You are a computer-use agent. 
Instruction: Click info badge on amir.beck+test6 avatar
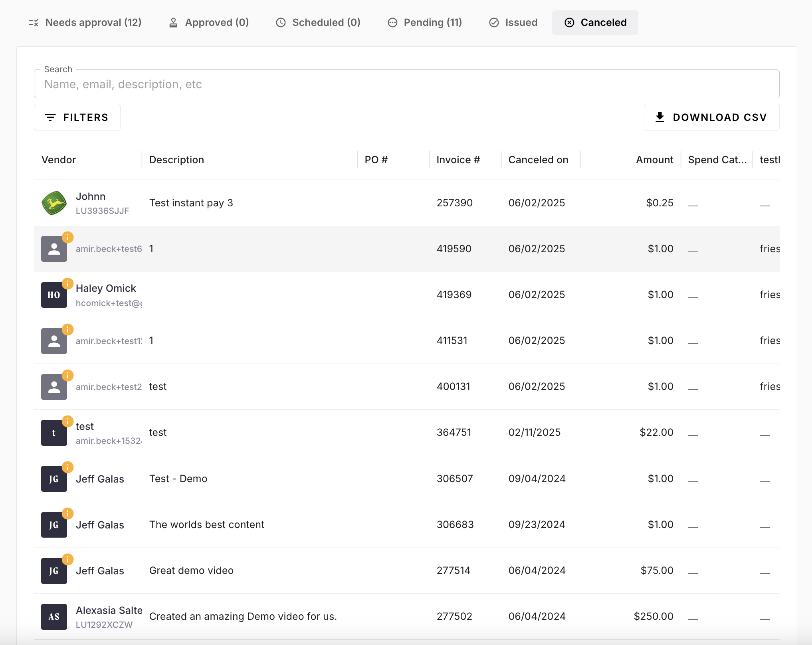[x=67, y=237]
